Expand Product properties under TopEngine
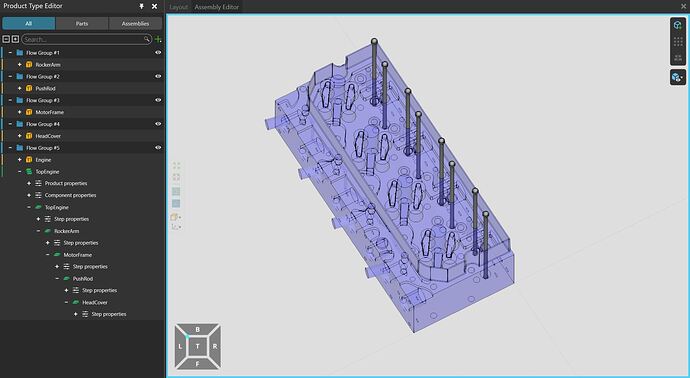The image size is (690, 378). coord(29,183)
